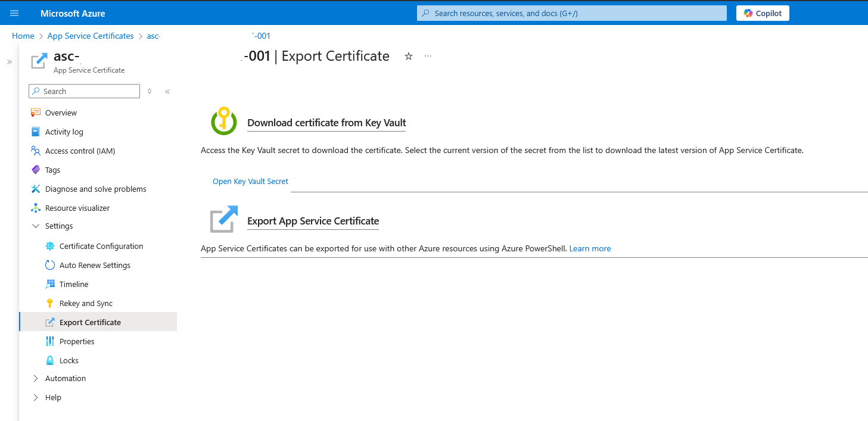Focus the global search resources box

(x=572, y=13)
